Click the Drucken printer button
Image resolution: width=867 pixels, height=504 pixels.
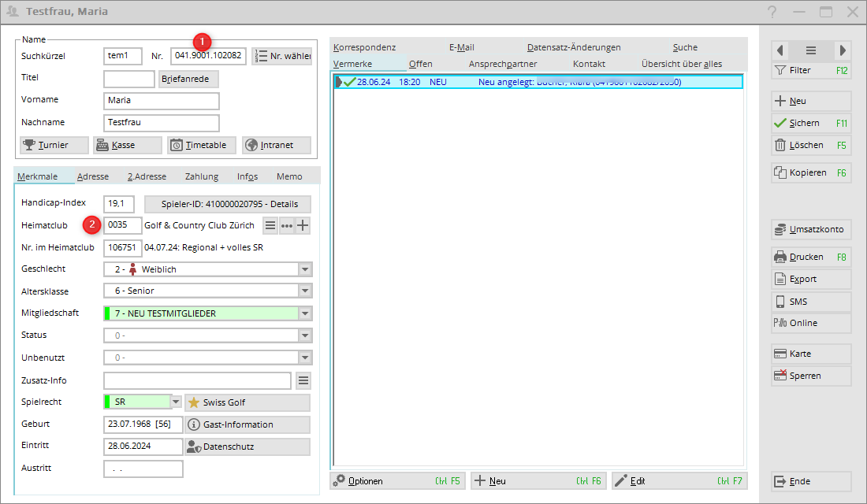click(x=810, y=257)
